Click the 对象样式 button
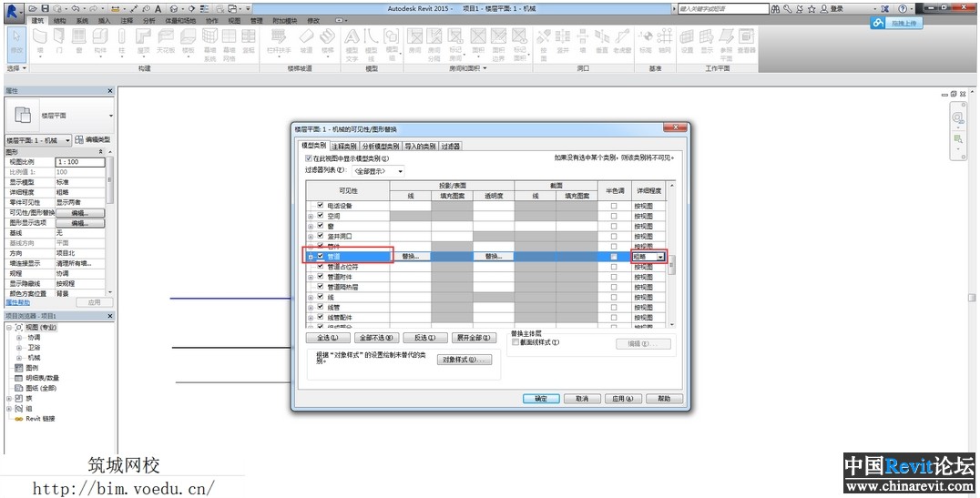Image resolution: width=980 pixels, height=498 pixels. (464, 360)
